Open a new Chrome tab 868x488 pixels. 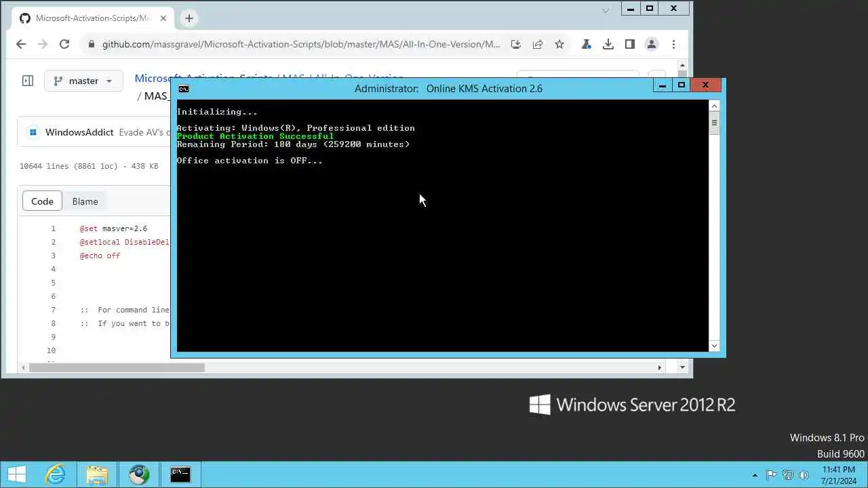189,18
